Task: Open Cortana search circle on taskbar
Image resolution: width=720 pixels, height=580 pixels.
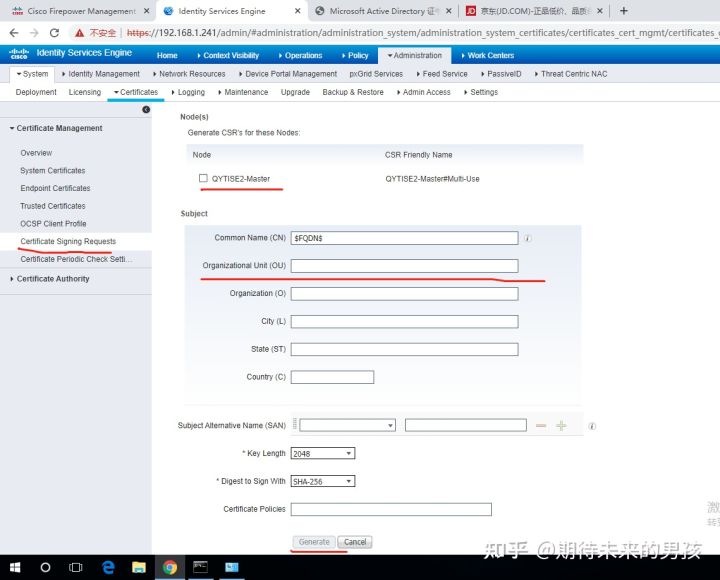Action: [45, 568]
